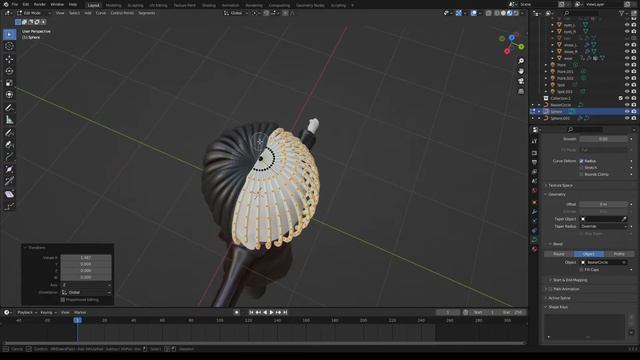Select the Annotate tool
Screen dimensions: 640x360
click(9, 108)
